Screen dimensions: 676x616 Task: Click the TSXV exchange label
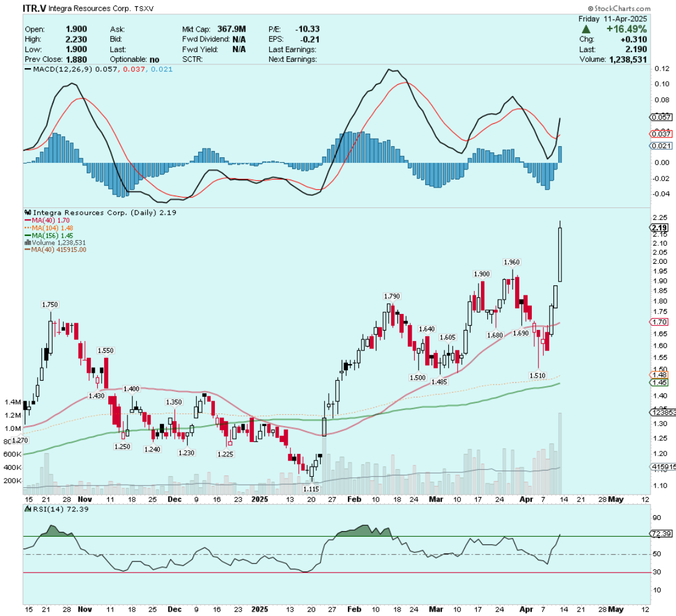(x=144, y=9)
